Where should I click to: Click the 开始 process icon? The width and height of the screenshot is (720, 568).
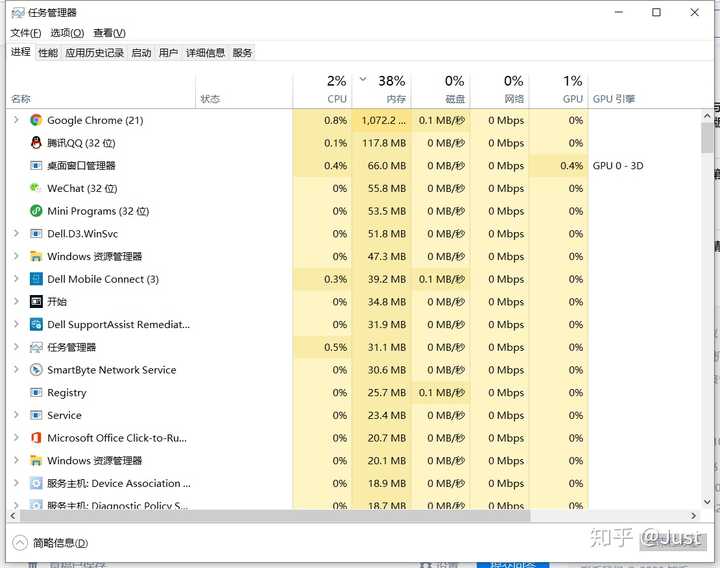[x=36, y=302]
